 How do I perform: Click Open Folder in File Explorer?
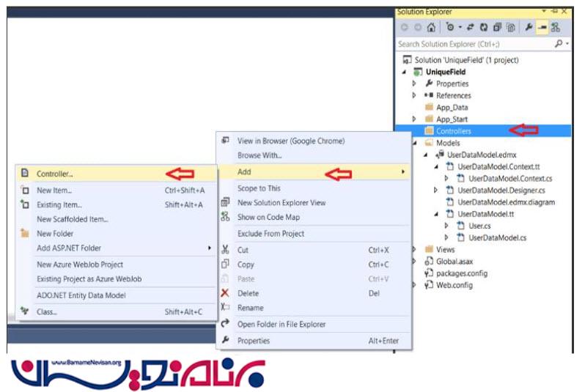282,324
